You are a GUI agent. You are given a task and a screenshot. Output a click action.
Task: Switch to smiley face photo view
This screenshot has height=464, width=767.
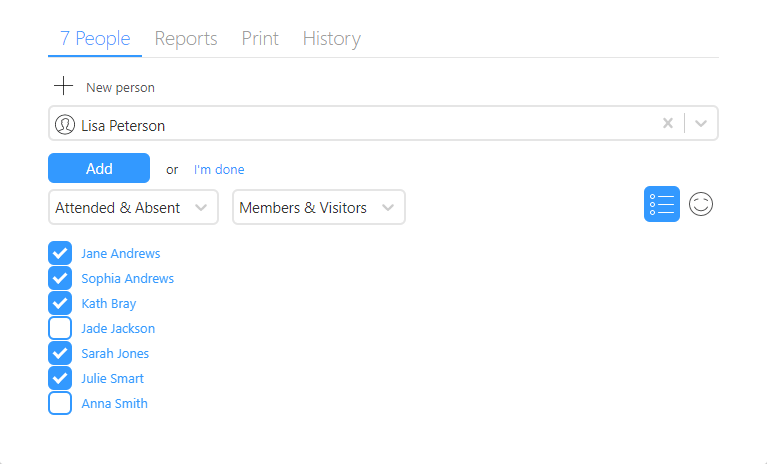point(701,204)
